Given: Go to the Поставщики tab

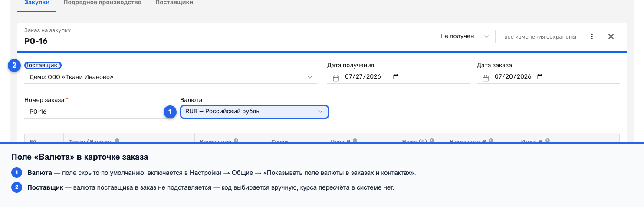Looking at the screenshot, I should click(x=174, y=3).
